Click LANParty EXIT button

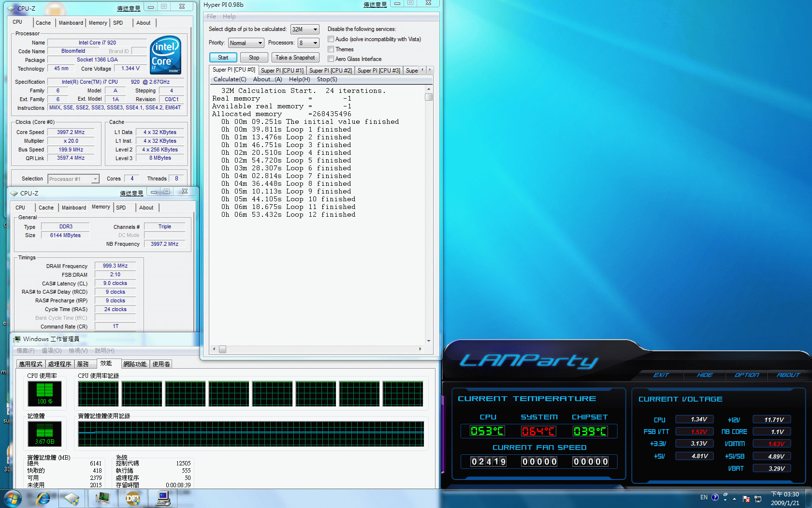[661, 375]
